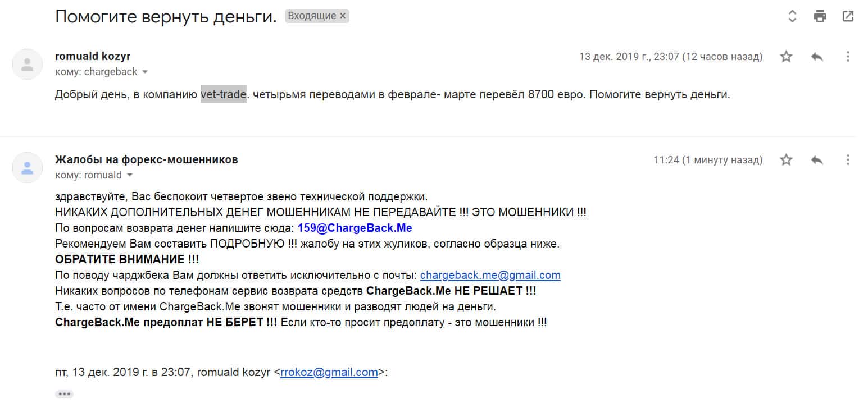The image size is (868, 417).
Task: Reply to the Жалобы на форекс-мошенников message
Action: 817,160
